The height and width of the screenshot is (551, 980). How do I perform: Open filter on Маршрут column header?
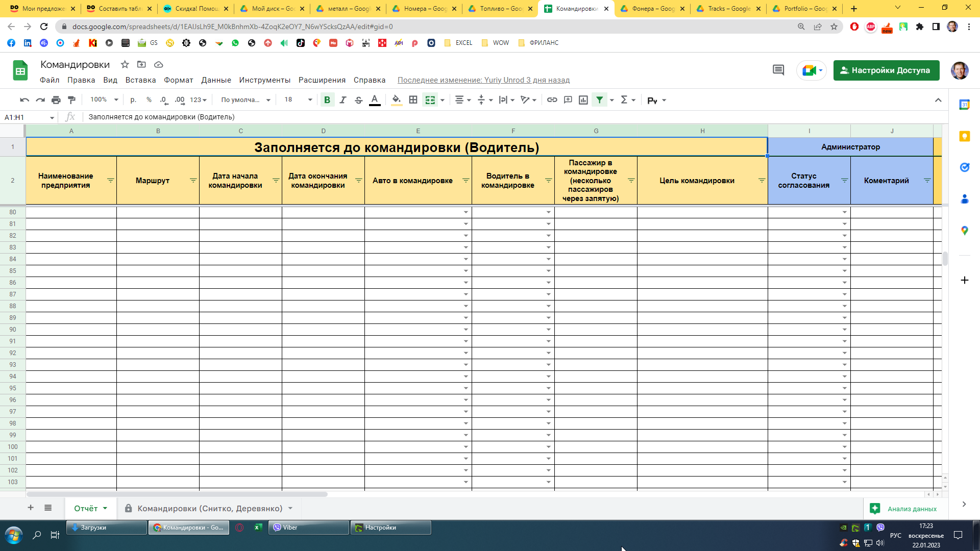click(193, 181)
